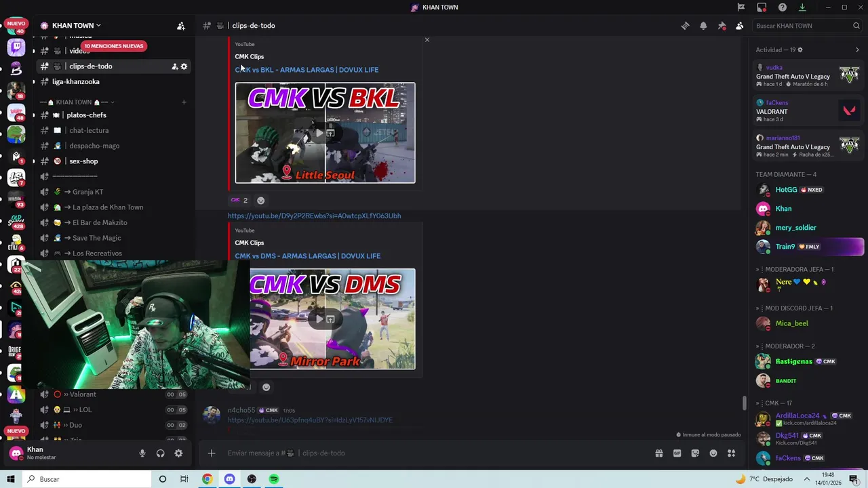The height and width of the screenshot is (488, 868).
Task: Select the platos-chefs channel
Action: click(113, 115)
